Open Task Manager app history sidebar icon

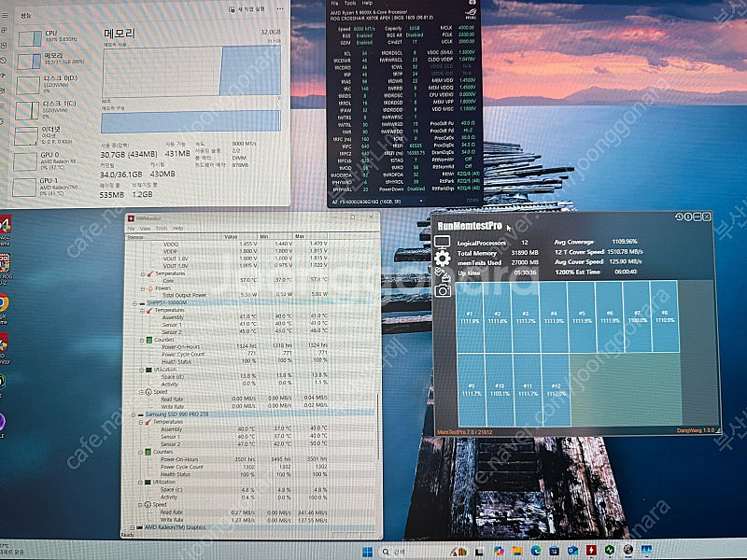(4, 61)
